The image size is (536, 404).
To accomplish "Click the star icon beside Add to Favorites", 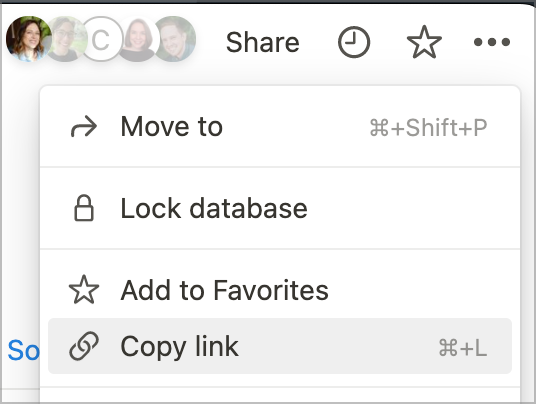I will tap(84, 290).
